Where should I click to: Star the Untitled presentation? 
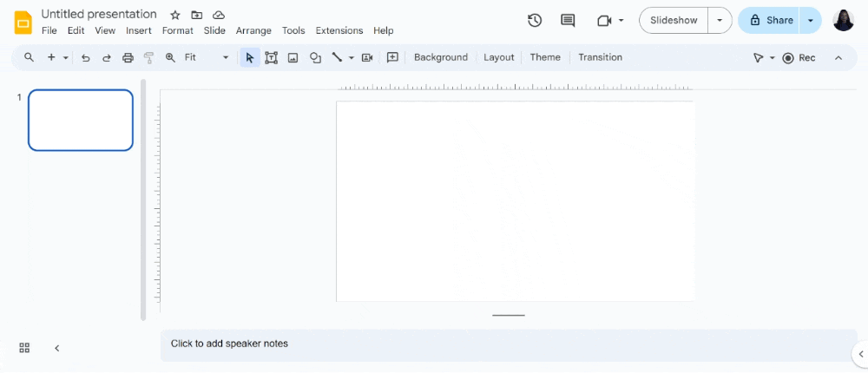[x=175, y=15]
